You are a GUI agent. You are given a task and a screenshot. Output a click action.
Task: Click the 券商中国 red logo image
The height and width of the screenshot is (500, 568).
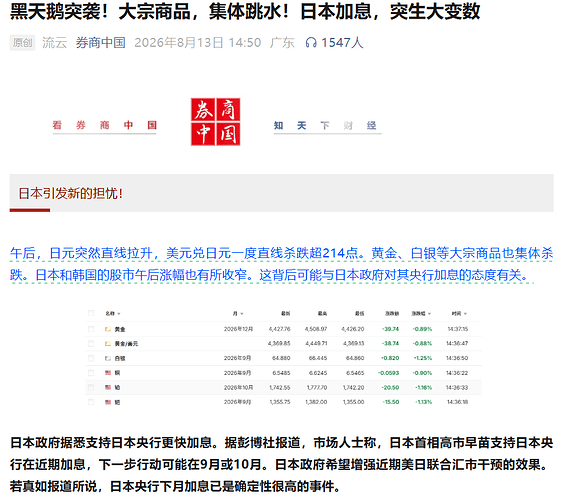pyautogui.click(x=216, y=122)
